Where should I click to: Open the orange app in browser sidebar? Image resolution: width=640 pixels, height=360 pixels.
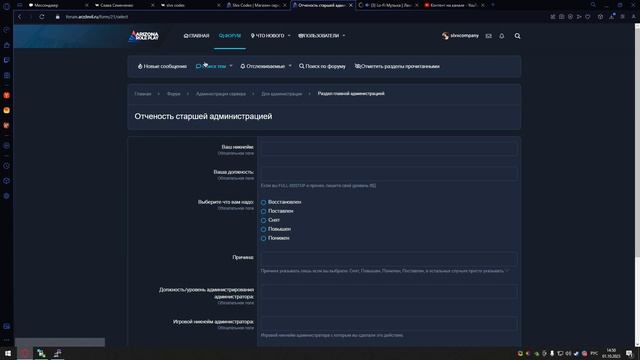(x=7, y=110)
